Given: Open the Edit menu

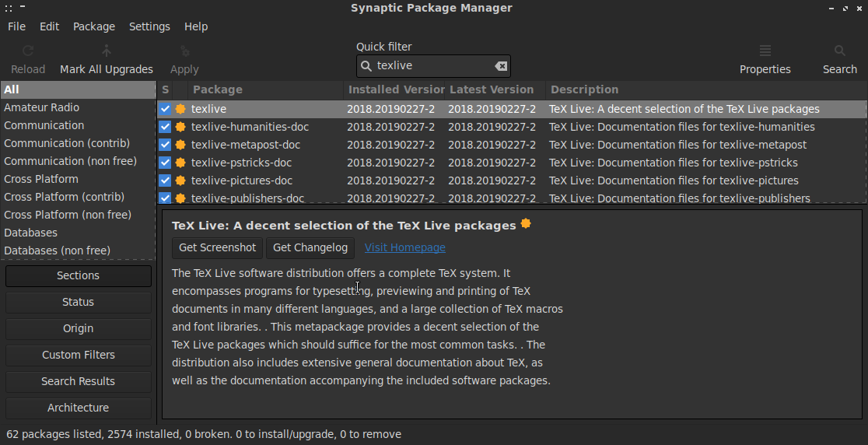Looking at the screenshot, I should (x=49, y=26).
